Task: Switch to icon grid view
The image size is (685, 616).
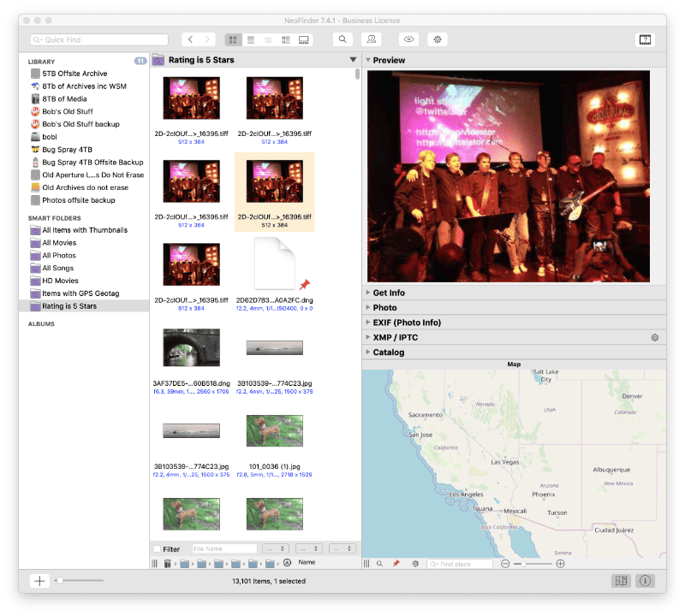Action: coord(234,39)
